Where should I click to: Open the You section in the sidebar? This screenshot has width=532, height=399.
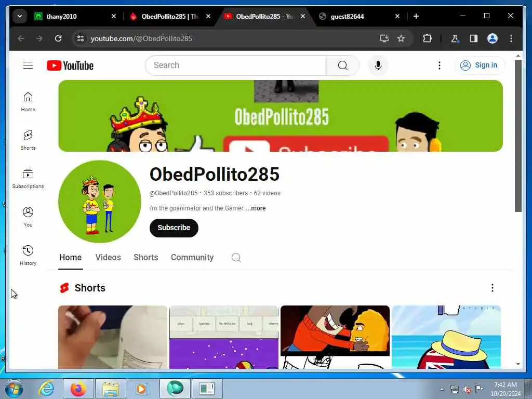click(28, 217)
